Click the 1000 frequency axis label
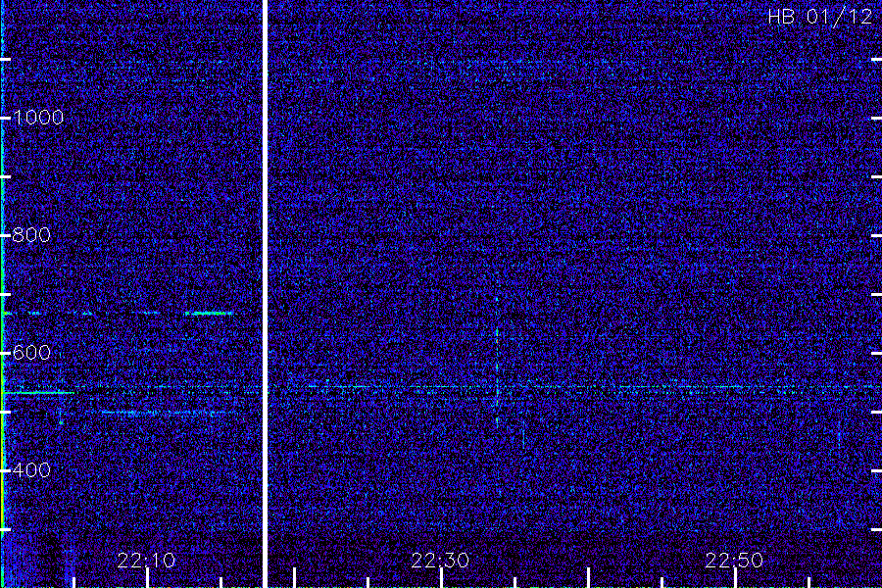 point(37,118)
